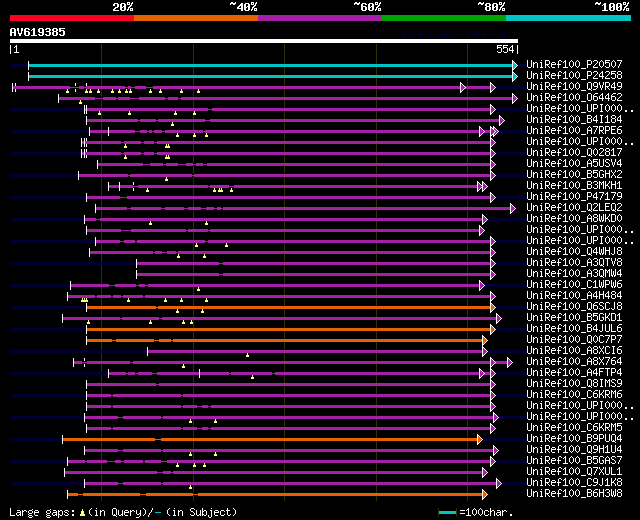Select the UniRef100_A3QMW4 label
The image size is (640, 520).
tap(574, 273)
